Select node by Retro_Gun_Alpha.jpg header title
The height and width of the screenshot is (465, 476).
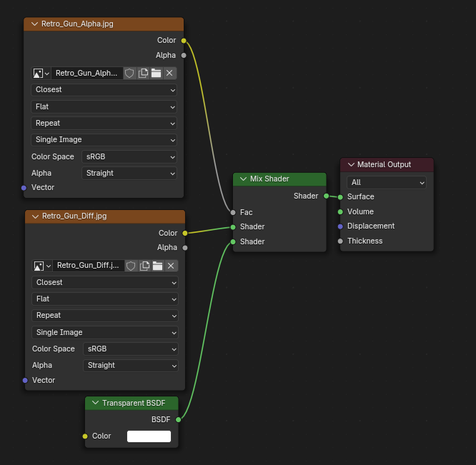(77, 24)
